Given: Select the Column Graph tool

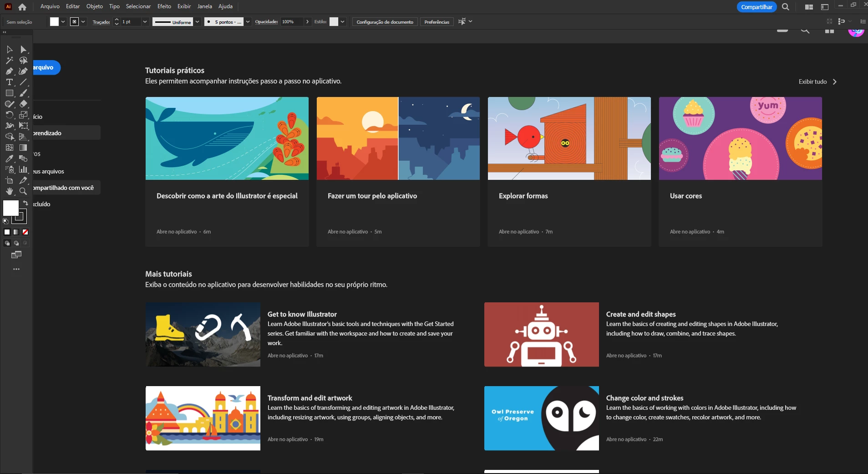Looking at the screenshot, I should 23,169.
